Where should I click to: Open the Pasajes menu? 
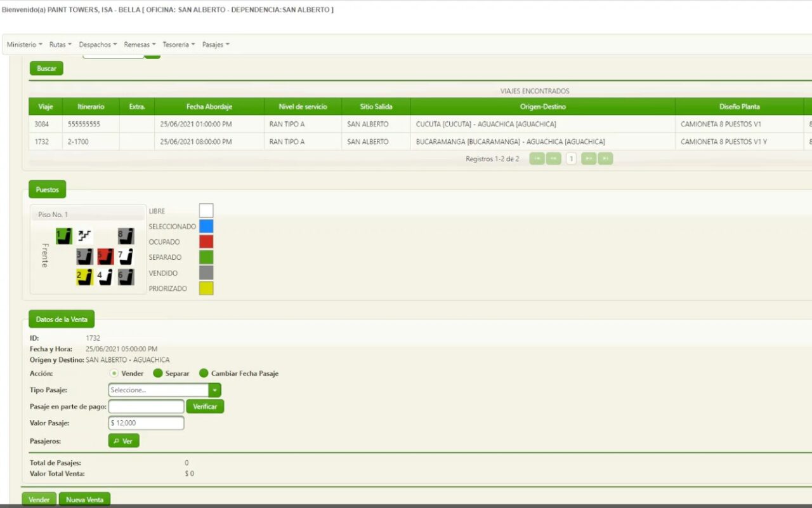pos(216,44)
